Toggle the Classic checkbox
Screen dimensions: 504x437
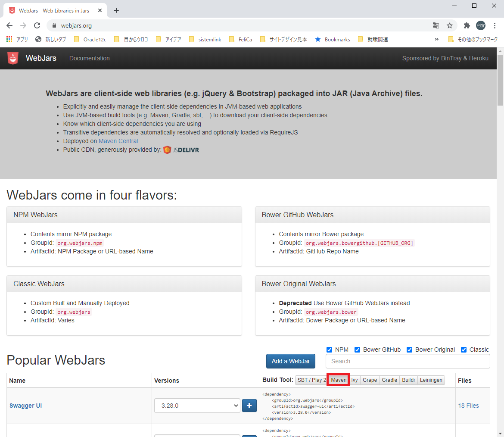(464, 350)
